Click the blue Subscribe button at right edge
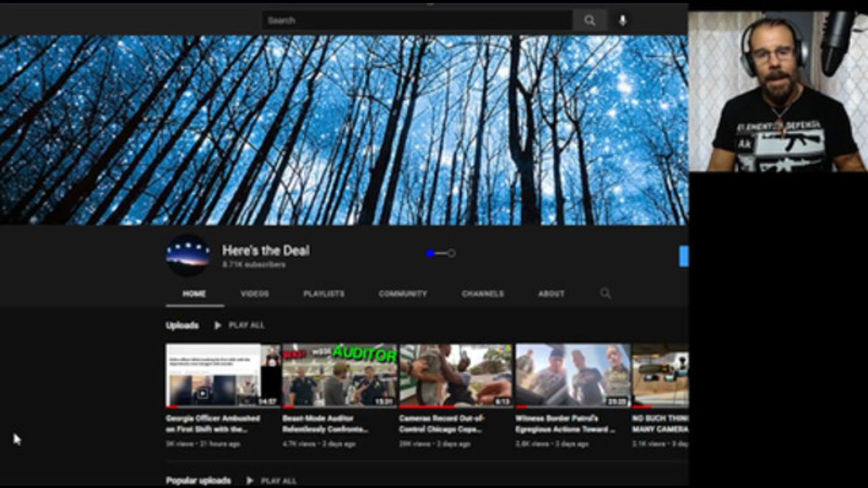 point(684,256)
